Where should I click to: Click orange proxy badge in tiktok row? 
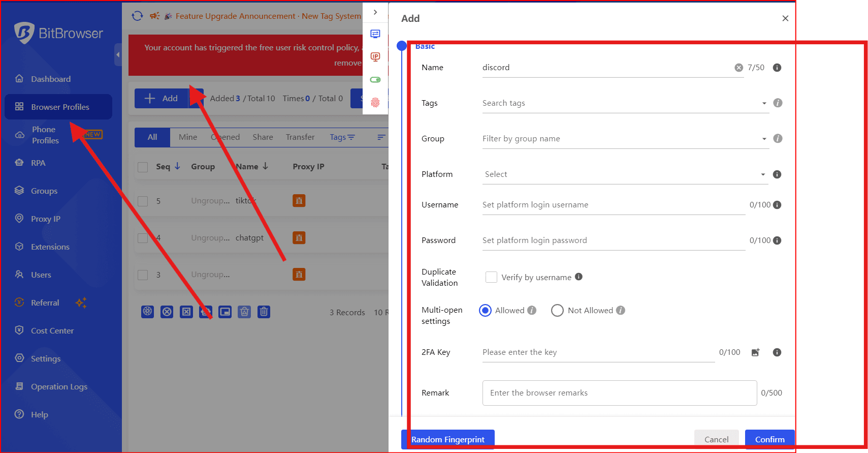click(x=299, y=201)
